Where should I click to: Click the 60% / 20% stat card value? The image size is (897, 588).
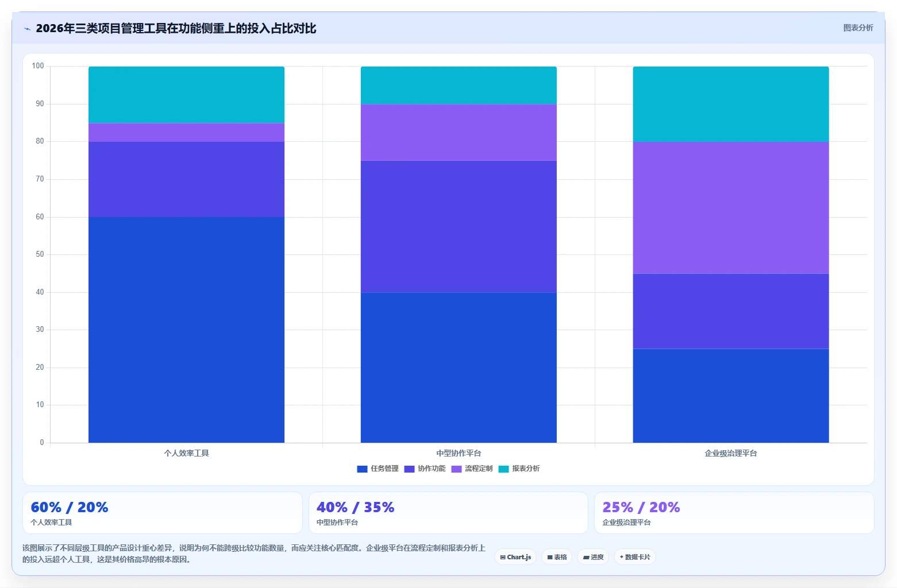[70, 507]
